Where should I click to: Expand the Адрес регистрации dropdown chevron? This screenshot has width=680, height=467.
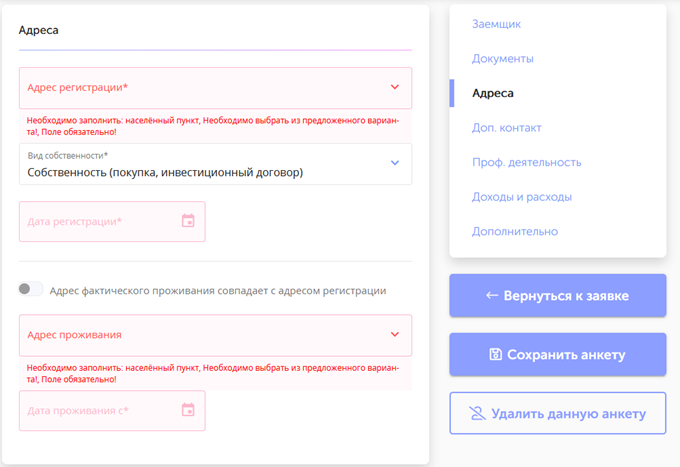(x=395, y=87)
